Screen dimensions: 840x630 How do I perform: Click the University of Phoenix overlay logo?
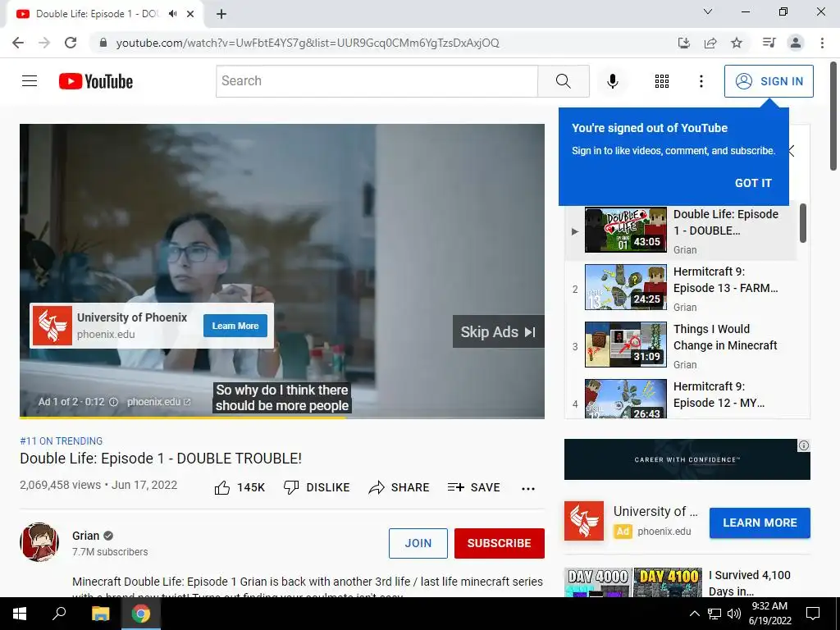point(52,326)
